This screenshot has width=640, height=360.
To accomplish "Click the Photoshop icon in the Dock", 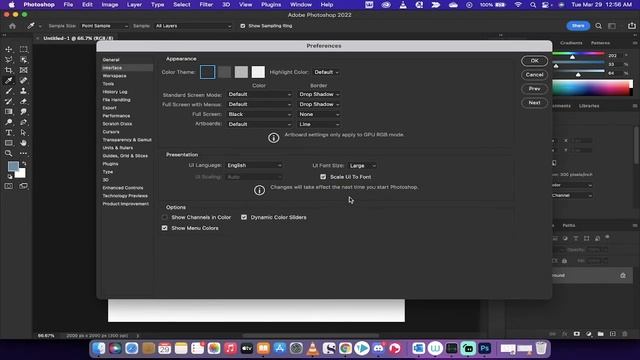I will (x=484, y=348).
